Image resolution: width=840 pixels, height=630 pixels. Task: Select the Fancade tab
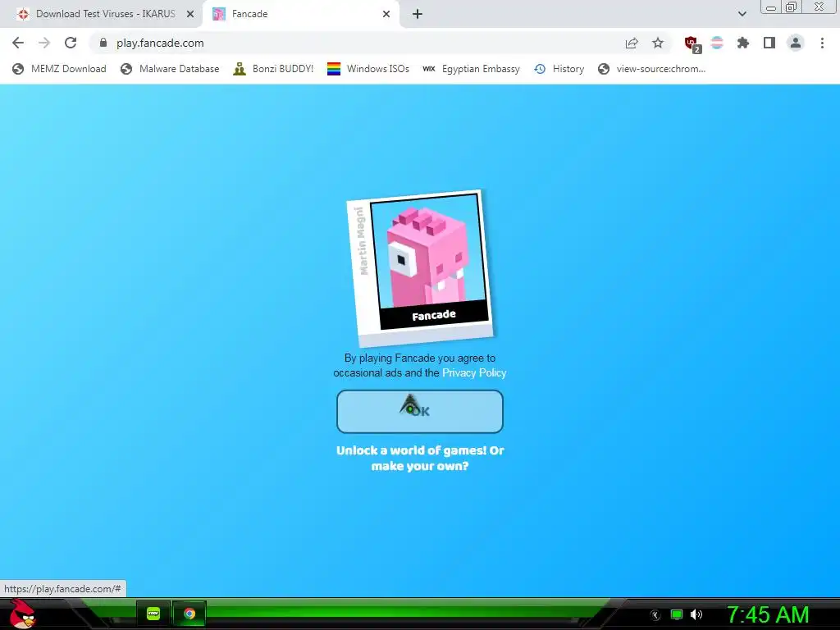(x=300, y=14)
